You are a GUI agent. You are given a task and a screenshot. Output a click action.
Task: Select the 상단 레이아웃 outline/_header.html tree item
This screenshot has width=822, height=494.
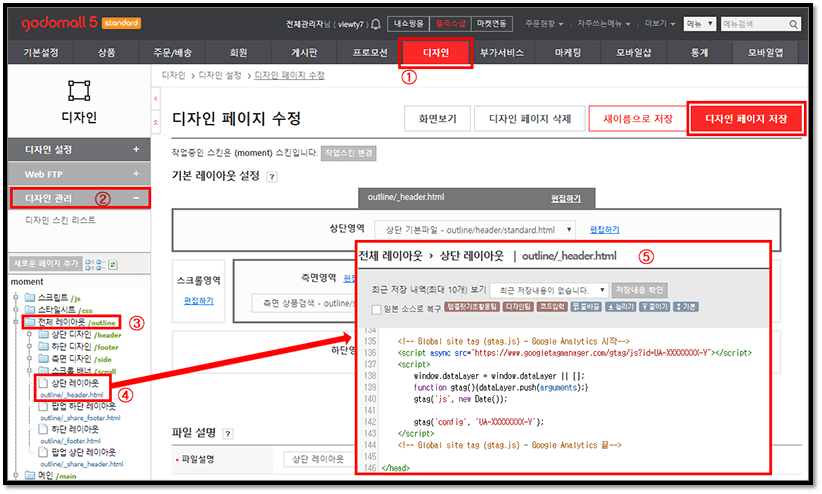(x=72, y=389)
